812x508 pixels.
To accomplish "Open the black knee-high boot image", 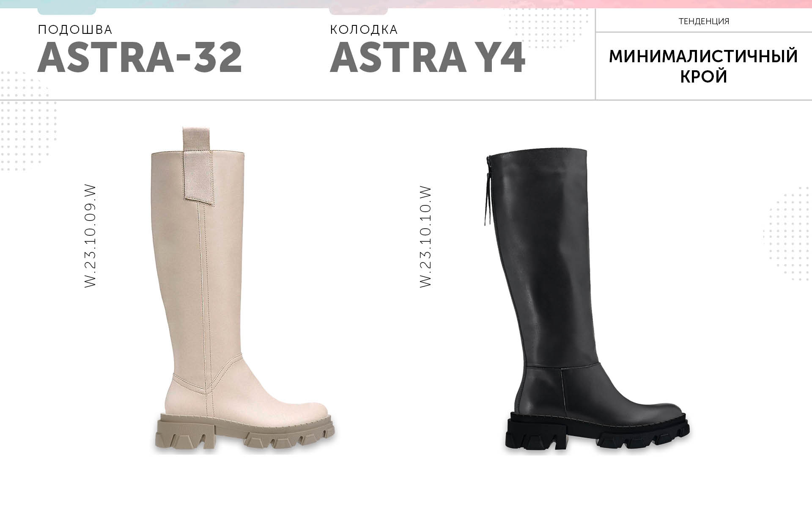I will click(598, 301).
